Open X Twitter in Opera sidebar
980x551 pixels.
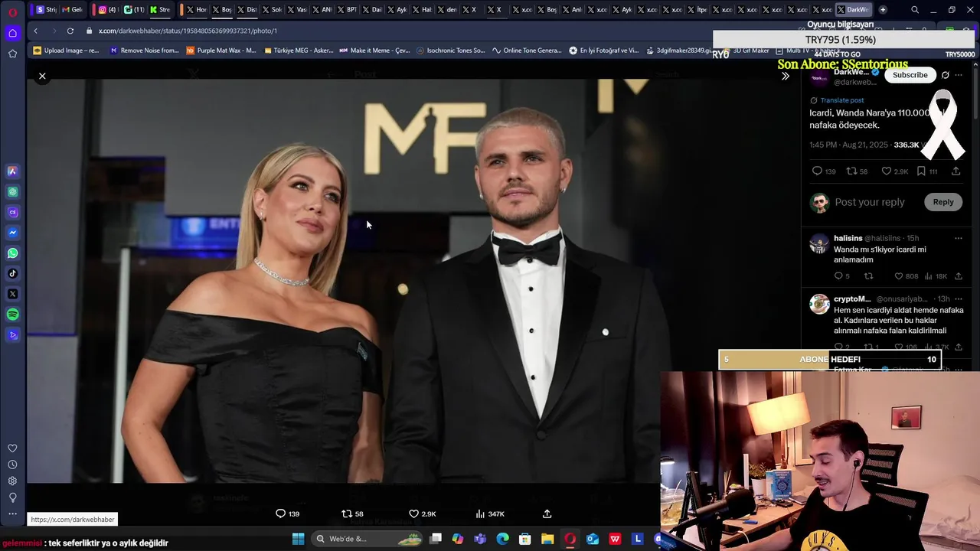pos(13,294)
